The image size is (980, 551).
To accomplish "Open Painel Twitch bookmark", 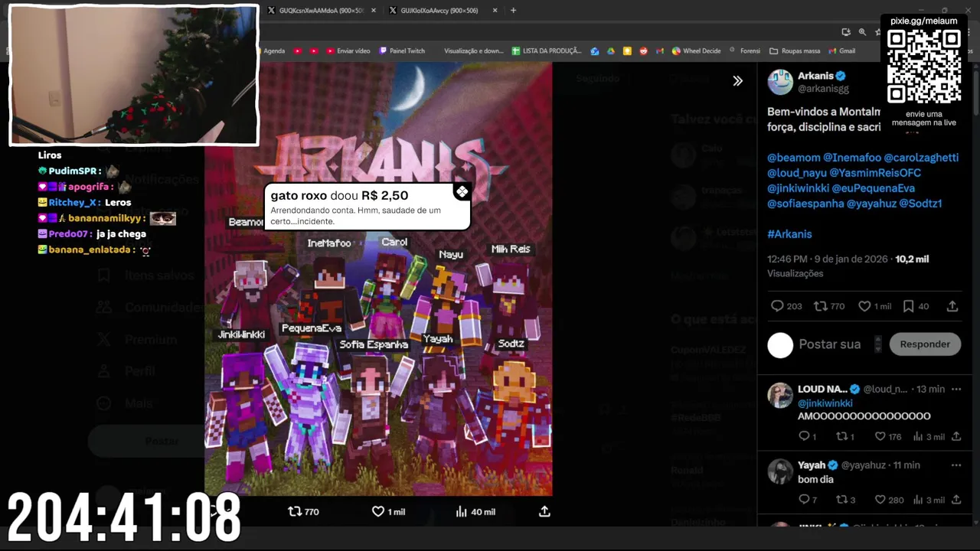I will pyautogui.click(x=402, y=51).
